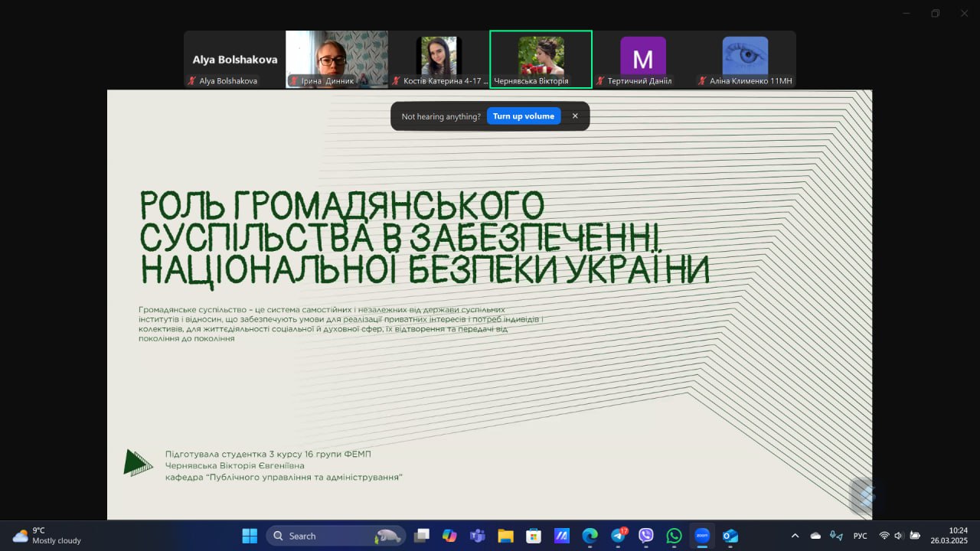
Task: Select Тертичний Данііл's purple M avatar
Action: click(642, 57)
